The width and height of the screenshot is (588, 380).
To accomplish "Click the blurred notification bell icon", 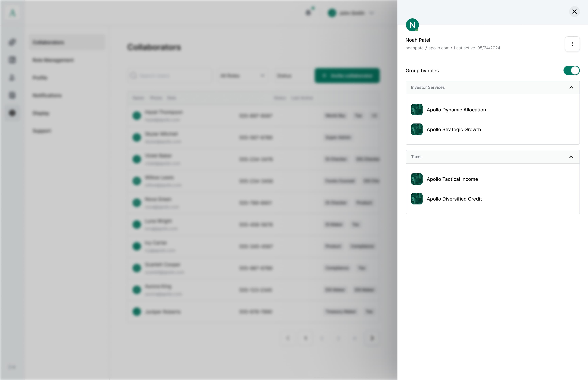I will pos(308,13).
